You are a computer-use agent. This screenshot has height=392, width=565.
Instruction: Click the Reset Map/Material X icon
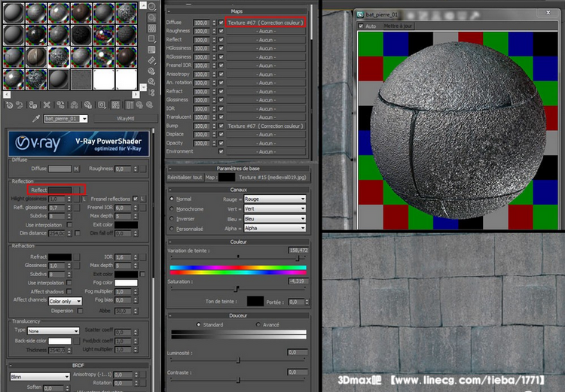47,105
